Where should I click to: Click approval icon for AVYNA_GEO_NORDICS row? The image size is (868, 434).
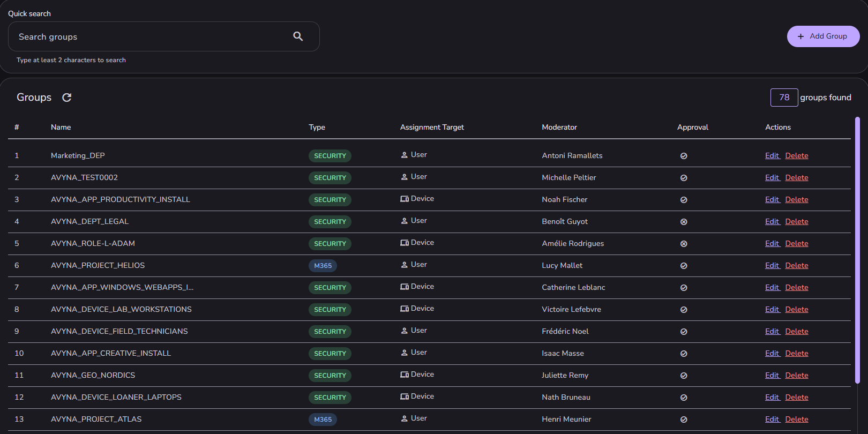[684, 376]
